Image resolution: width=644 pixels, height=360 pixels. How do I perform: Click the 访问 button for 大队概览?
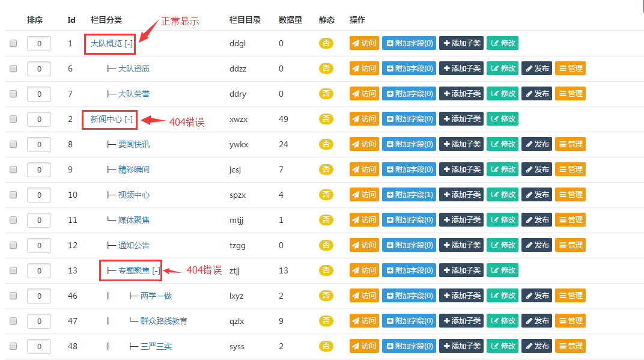[x=364, y=43]
